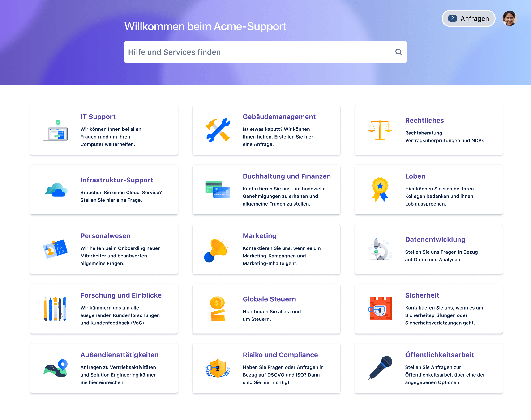The image size is (531, 420).
Task: Open the Personalwesen link
Action: (105, 235)
